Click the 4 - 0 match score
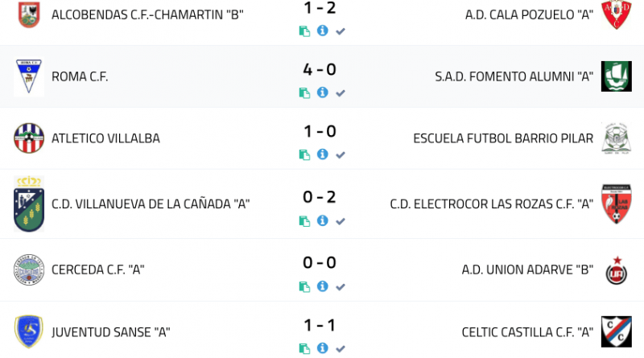This screenshot has width=644, height=358. click(320, 70)
